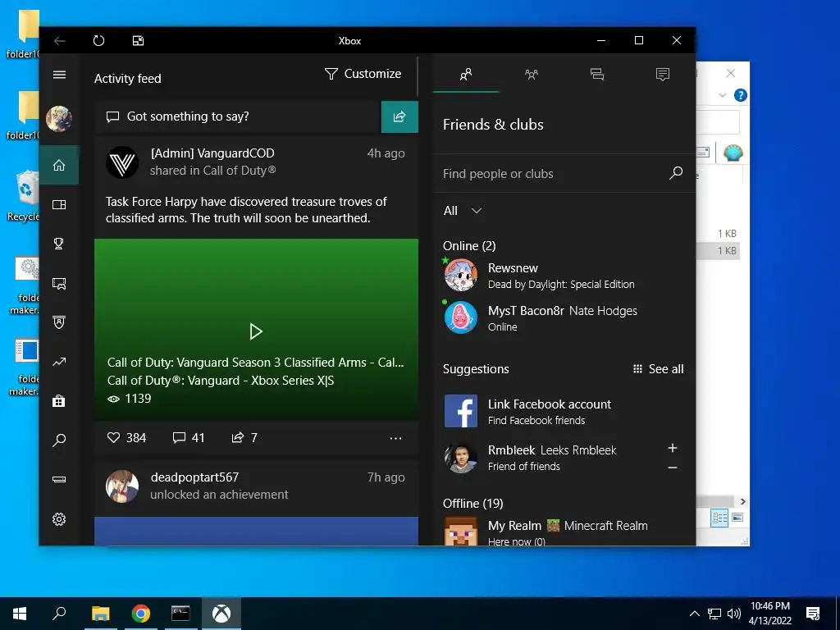Screen dimensions: 840x630
Task: Remove Rmbleek suggestion minus button
Action: 673,468
